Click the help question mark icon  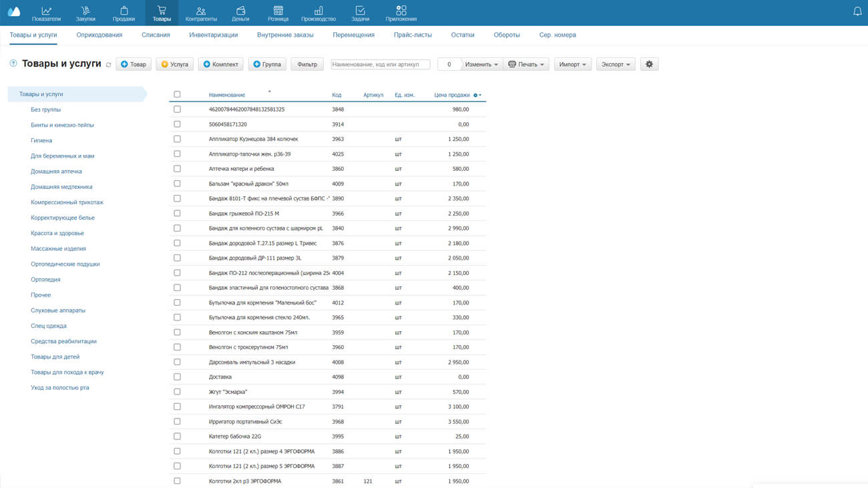tap(13, 64)
